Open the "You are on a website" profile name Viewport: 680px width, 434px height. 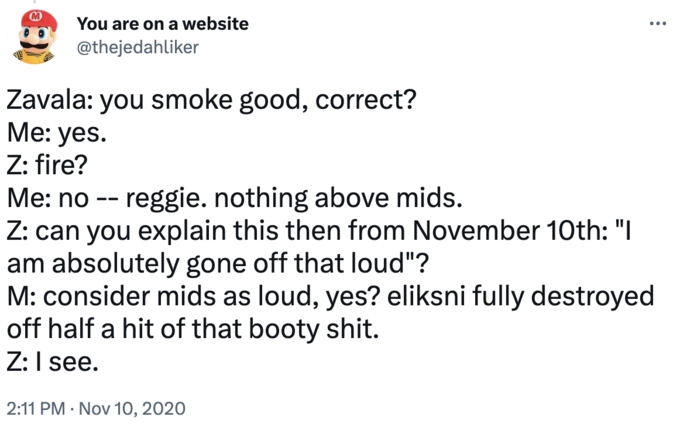163,24
